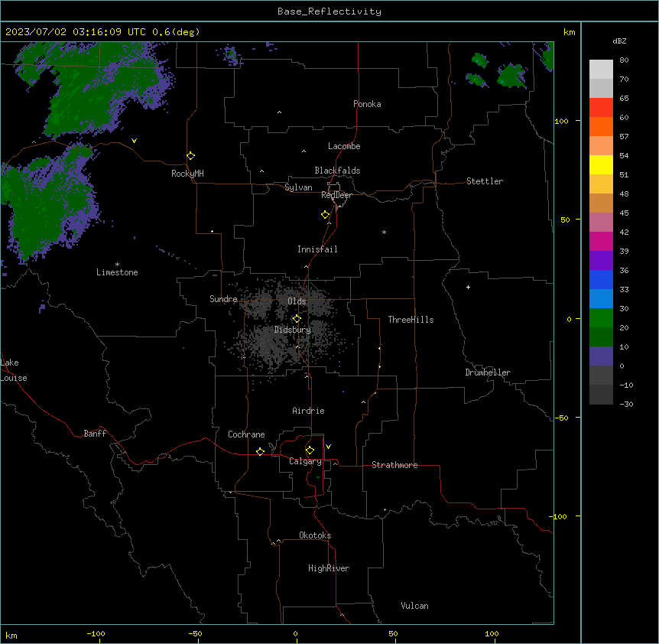Click the 100 tick on the right axis
The width and height of the screenshot is (659, 644).
tap(561, 121)
